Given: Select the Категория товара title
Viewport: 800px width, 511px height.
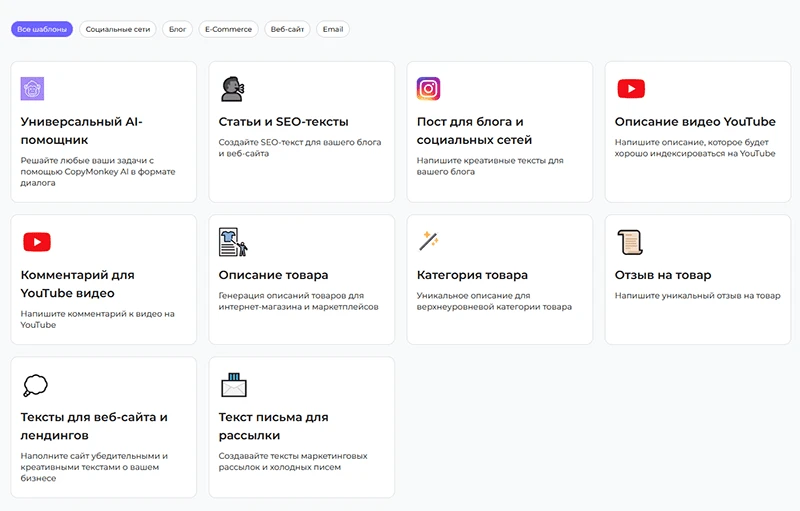Looking at the screenshot, I should (472, 275).
